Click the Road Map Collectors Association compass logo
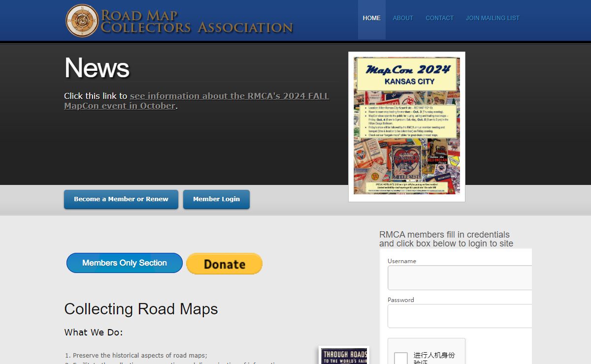 point(82,21)
